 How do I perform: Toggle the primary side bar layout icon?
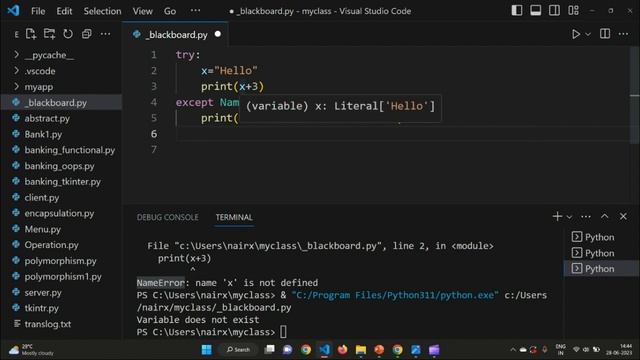pyautogui.click(x=517, y=11)
